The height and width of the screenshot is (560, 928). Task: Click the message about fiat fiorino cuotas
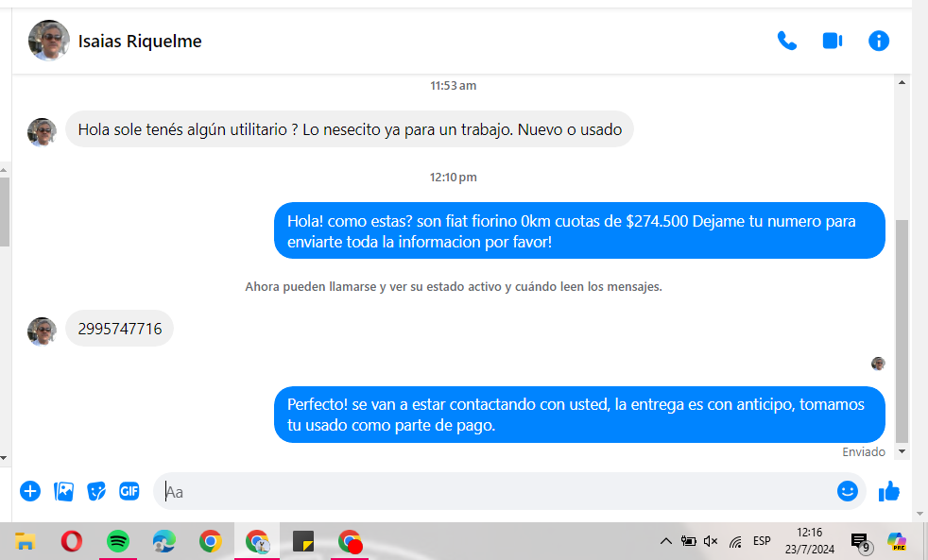(579, 230)
